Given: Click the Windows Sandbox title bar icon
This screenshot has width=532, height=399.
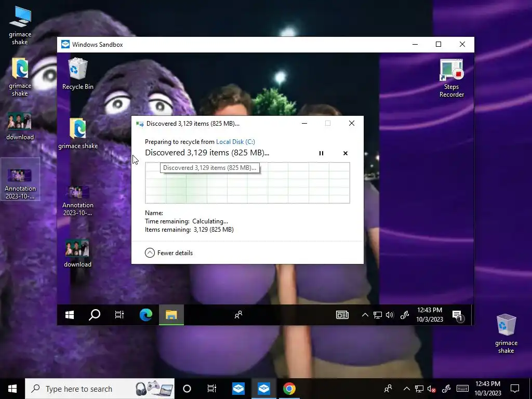Looking at the screenshot, I should (x=65, y=45).
